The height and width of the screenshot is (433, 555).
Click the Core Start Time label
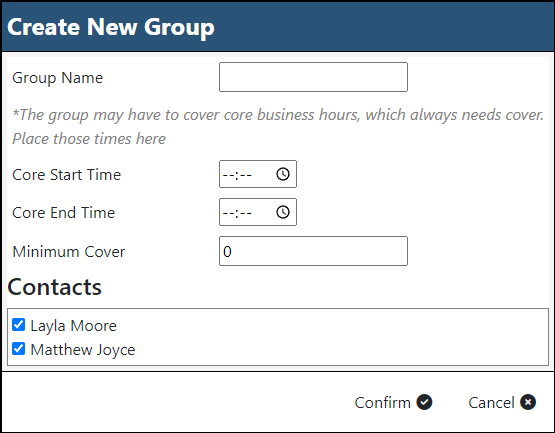(x=67, y=175)
